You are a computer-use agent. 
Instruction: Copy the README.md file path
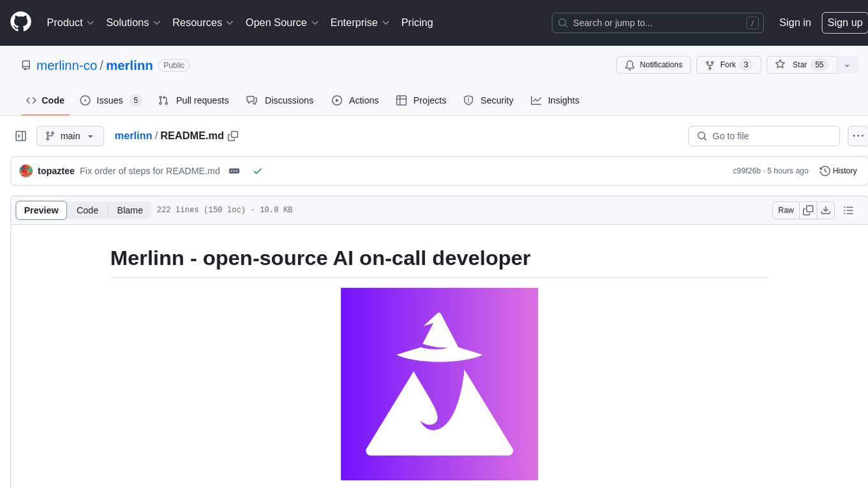coord(234,135)
